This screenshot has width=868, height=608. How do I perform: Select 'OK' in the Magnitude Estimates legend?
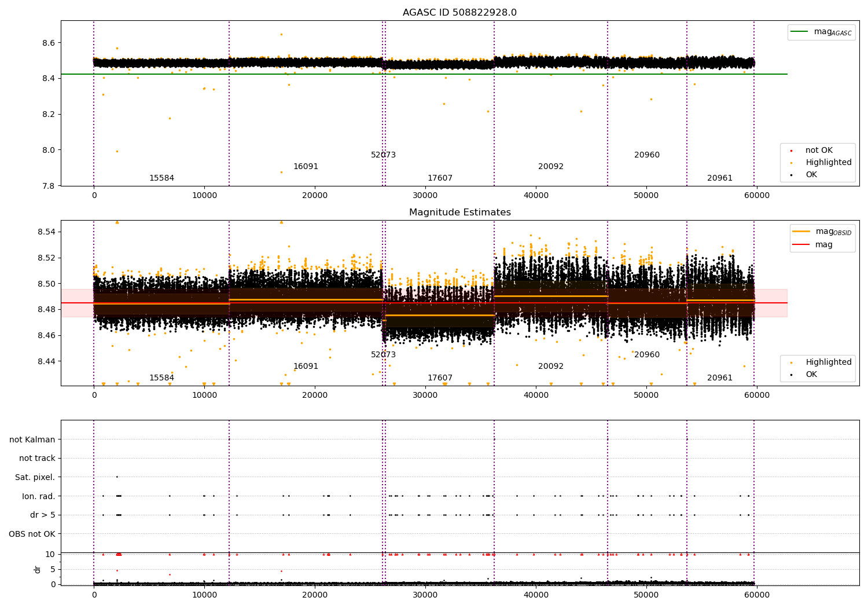click(x=811, y=375)
